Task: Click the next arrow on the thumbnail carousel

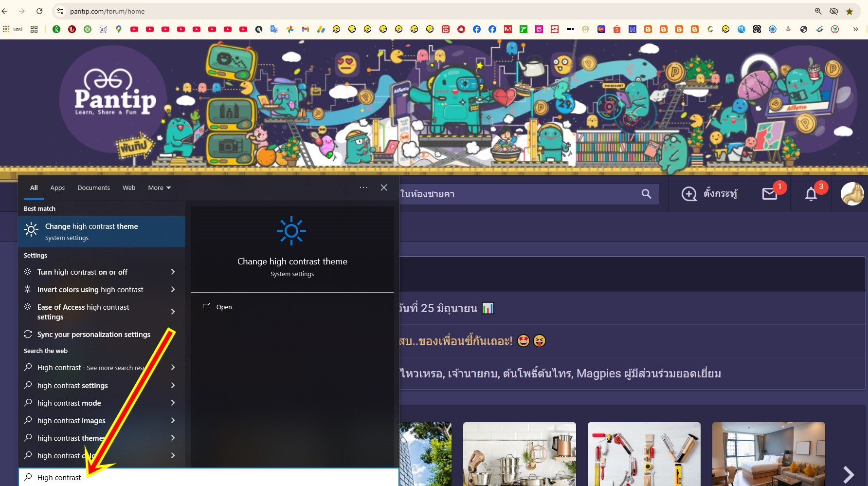Action: pos(849,474)
